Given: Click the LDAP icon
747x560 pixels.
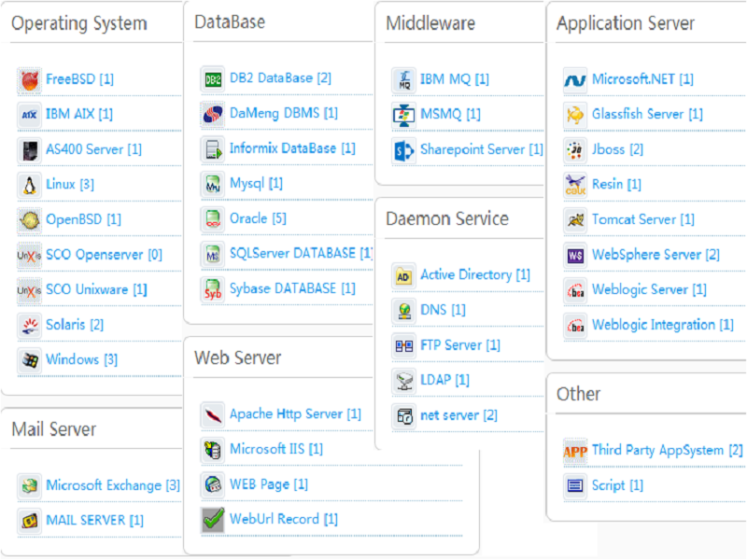Looking at the screenshot, I should click(404, 381).
